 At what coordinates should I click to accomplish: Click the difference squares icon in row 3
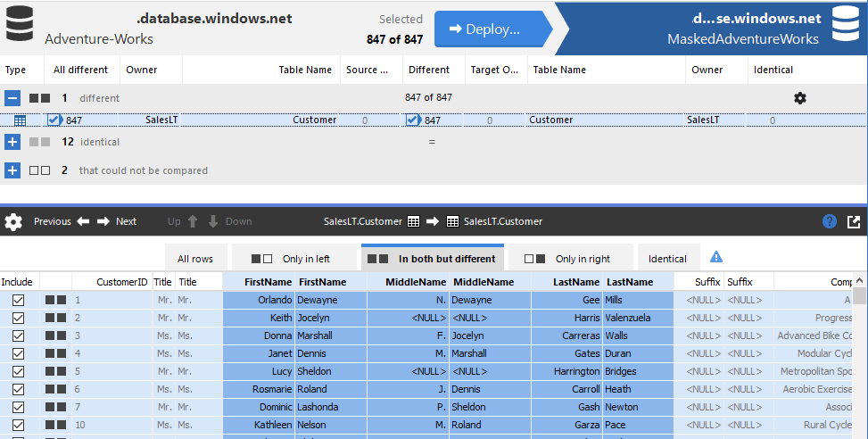pyautogui.click(x=56, y=335)
